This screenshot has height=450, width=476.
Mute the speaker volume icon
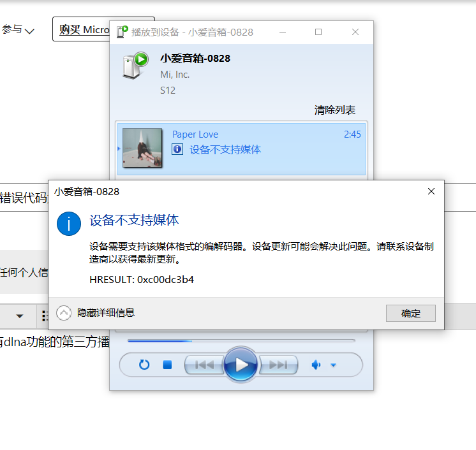[316, 365]
